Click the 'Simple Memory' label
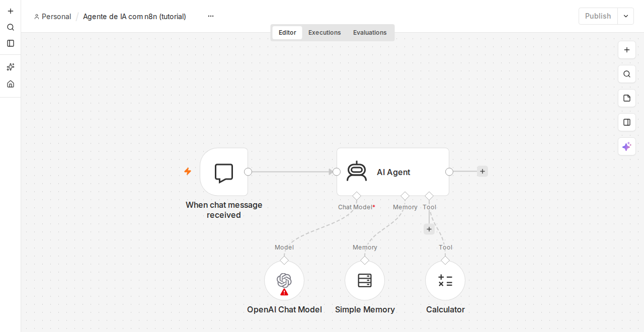The height and width of the screenshot is (332, 644). (365, 309)
